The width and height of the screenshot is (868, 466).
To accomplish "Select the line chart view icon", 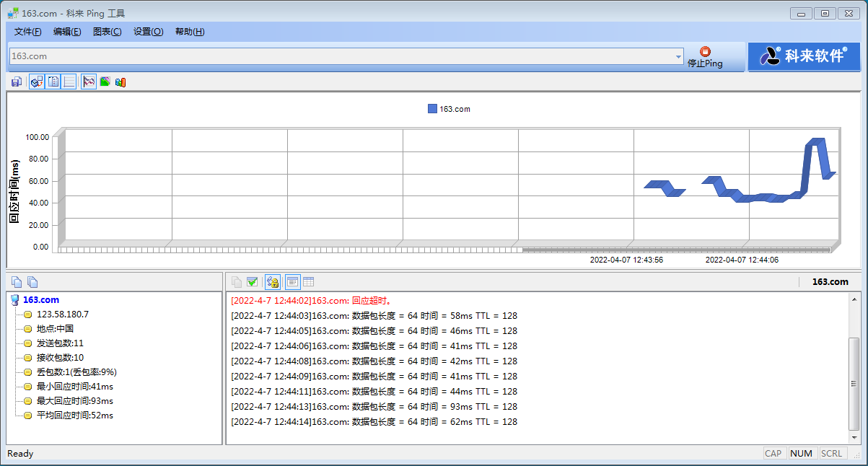I will [89, 82].
